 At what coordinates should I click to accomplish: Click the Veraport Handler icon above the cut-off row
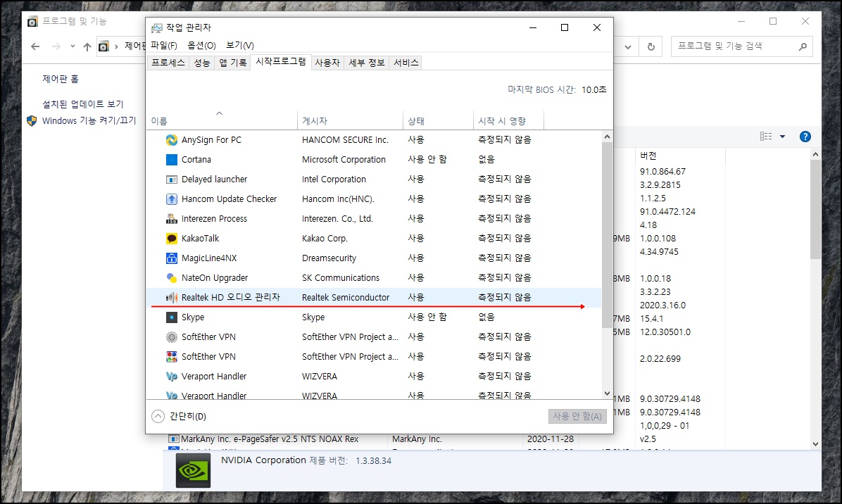point(171,377)
